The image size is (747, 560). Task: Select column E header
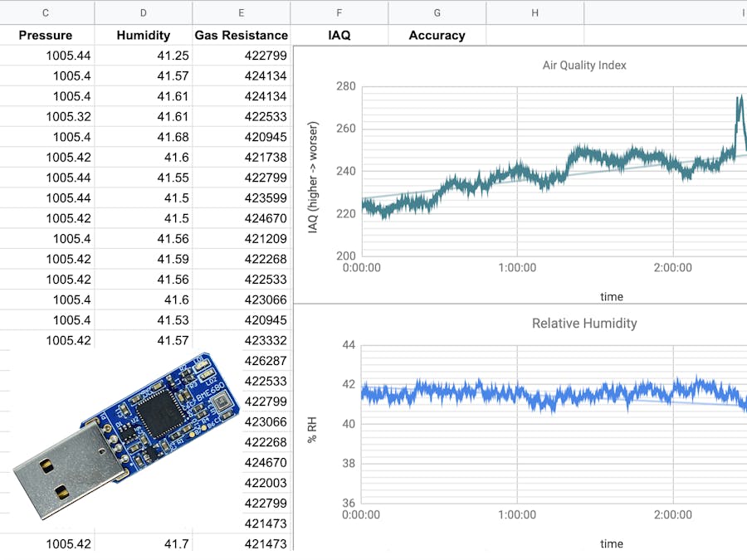[x=241, y=12]
